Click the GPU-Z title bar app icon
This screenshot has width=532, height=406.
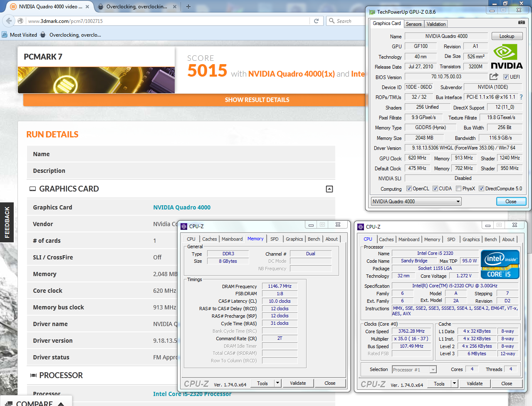(372, 12)
